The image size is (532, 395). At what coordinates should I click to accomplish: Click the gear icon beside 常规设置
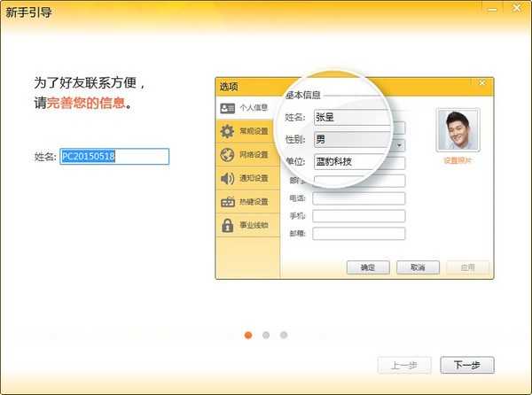coord(227,131)
